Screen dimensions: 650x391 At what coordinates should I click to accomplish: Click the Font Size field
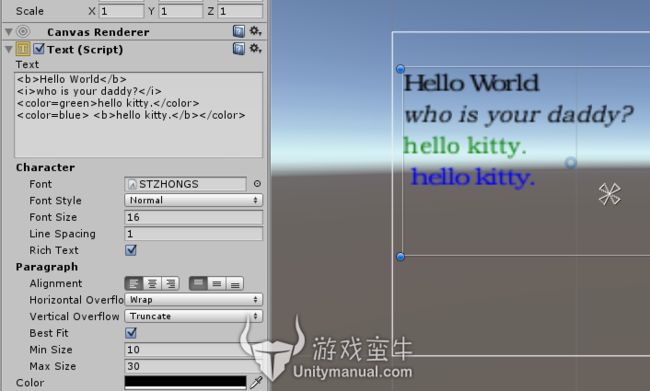click(194, 217)
